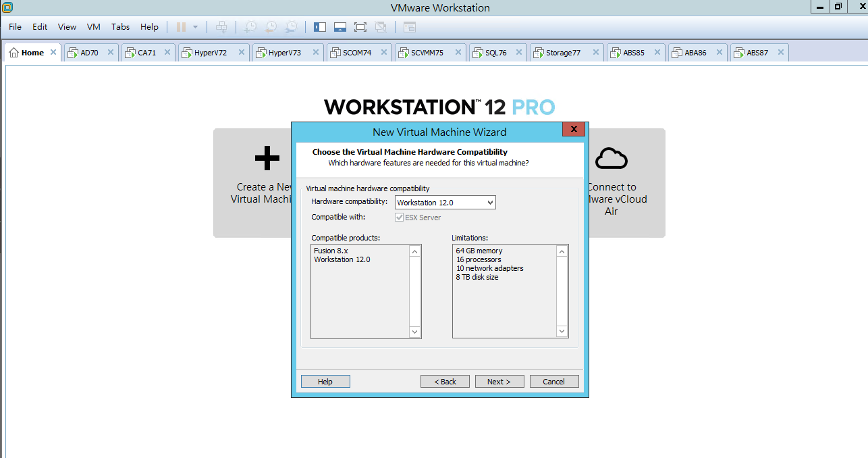
Task: Click the Cancel button in the wizard
Action: point(554,382)
